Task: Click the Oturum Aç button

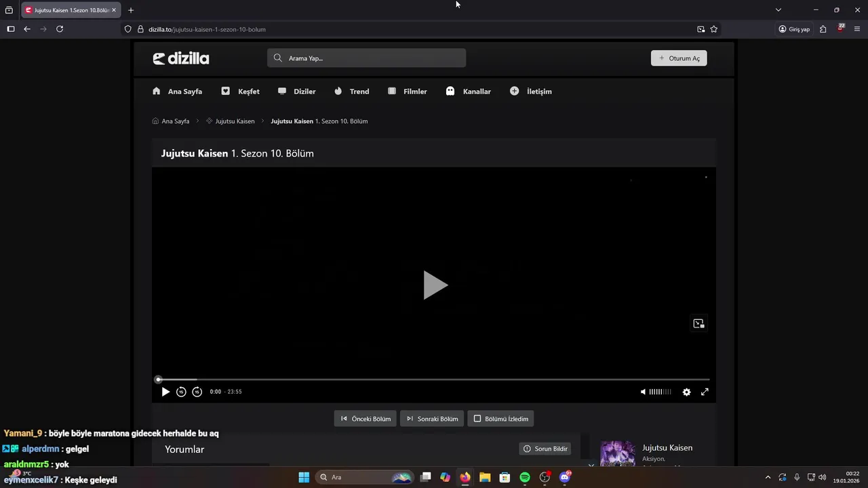Action: coord(679,58)
